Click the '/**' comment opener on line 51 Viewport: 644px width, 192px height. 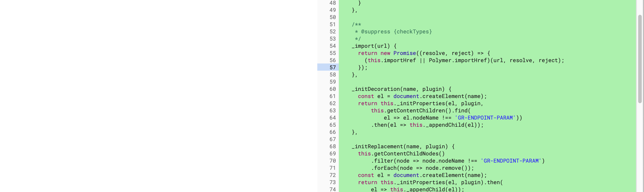tap(356, 24)
